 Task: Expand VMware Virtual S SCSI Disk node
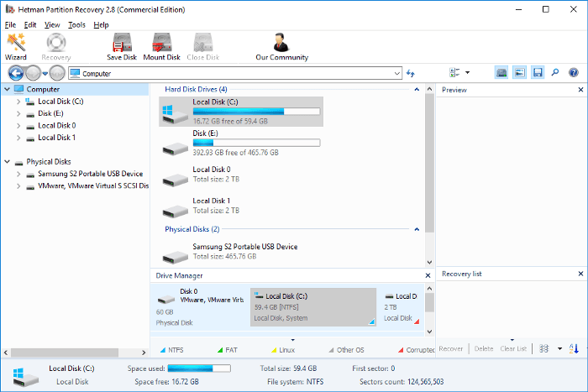[18, 186]
